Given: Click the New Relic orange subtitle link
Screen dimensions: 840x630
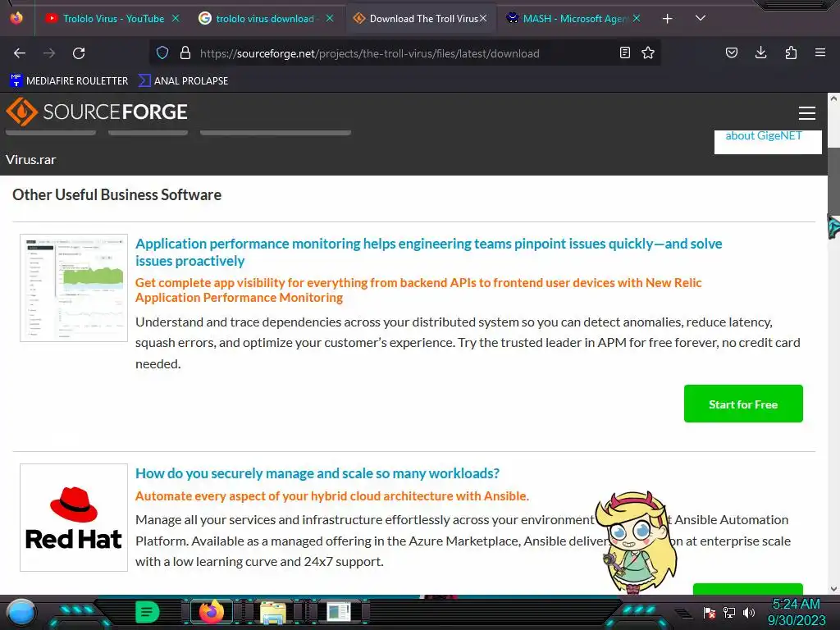Looking at the screenshot, I should tap(418, 290).
